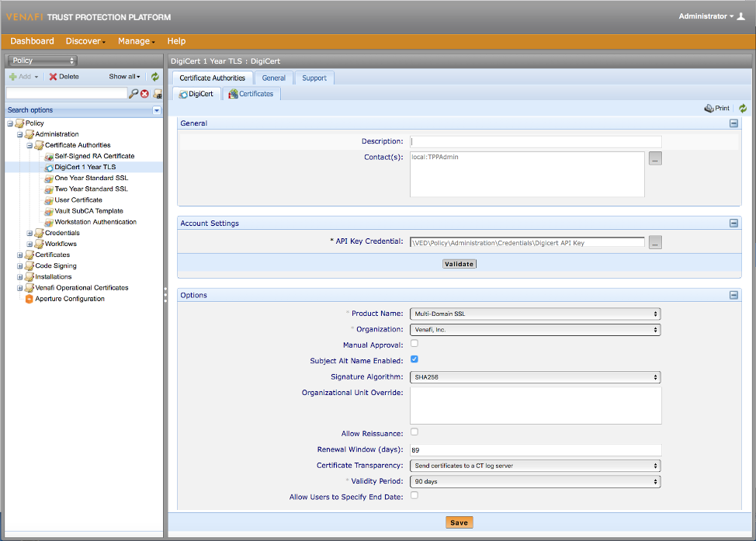The image size is (756, 541).
Task: Collapse the General section
Action: pos(733,123)
